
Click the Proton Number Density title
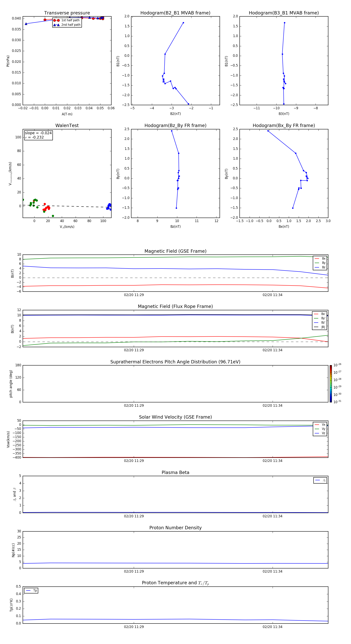[x=175, y=528]
